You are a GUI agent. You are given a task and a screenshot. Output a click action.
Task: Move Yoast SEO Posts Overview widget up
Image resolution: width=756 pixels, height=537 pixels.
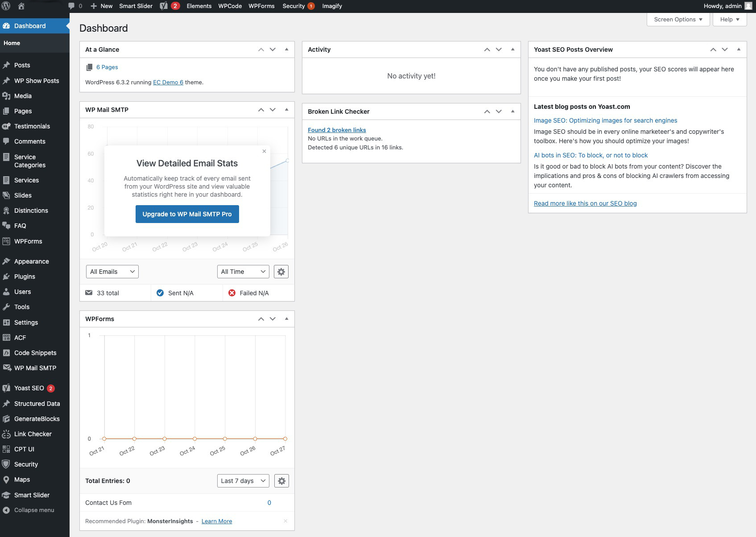(713, 50)
